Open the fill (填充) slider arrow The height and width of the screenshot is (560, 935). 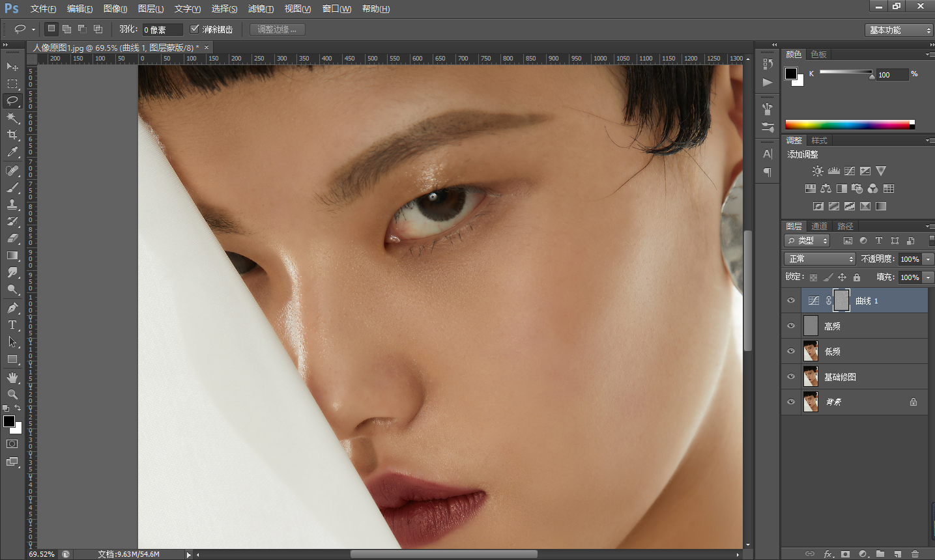[928, 277]
